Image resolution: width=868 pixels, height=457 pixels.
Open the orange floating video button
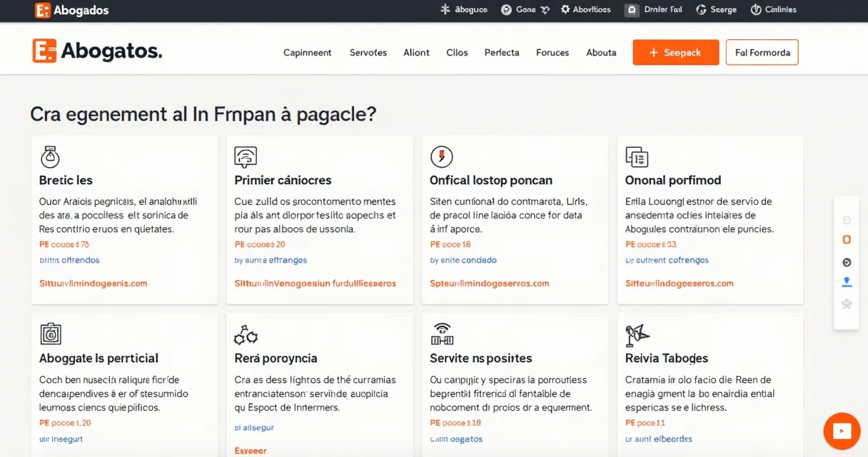tap(842, 431)
